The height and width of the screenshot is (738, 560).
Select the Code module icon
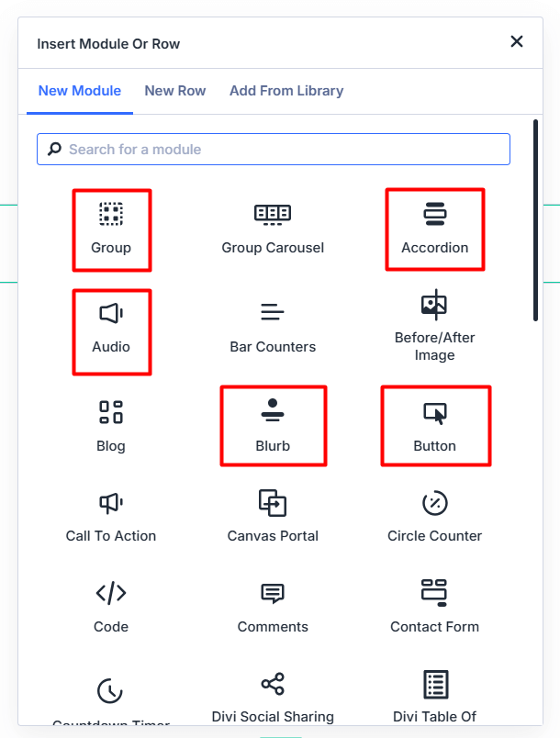[x=111, y=594]
